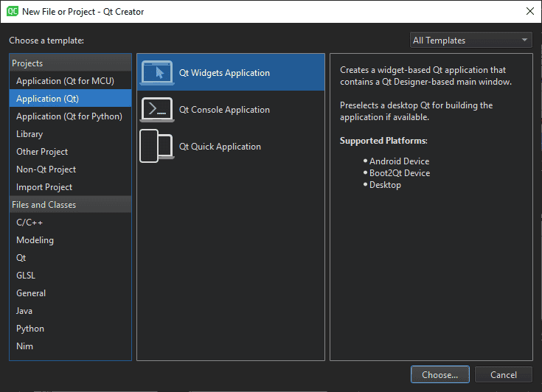The image size is (542, 392).
Task: Select the Nim file category
Action: click(71, 346)
